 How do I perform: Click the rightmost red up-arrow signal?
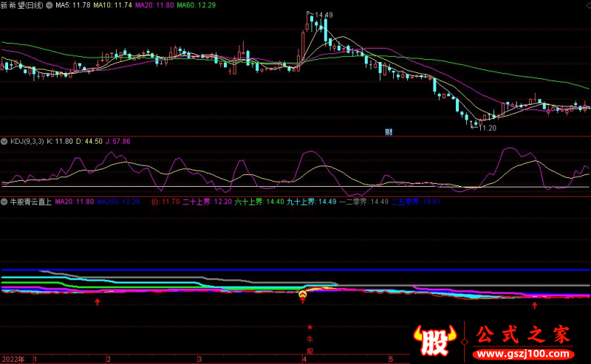click(x=534, y=304)
